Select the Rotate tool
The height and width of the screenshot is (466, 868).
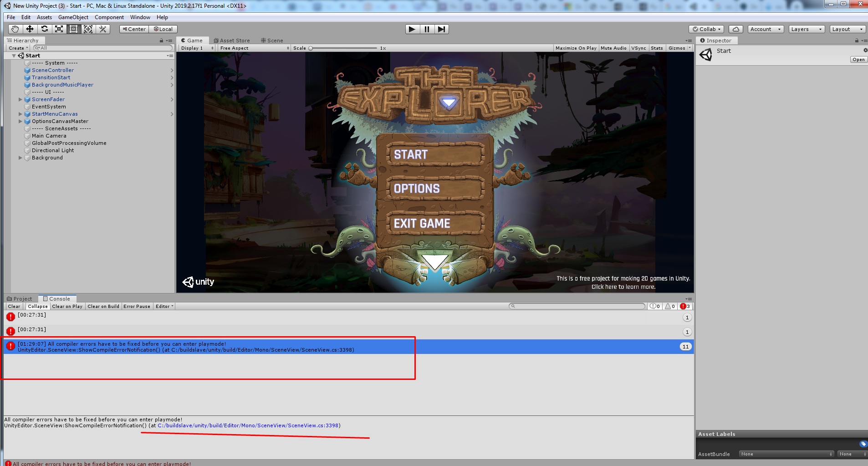(x=44, y=29)
